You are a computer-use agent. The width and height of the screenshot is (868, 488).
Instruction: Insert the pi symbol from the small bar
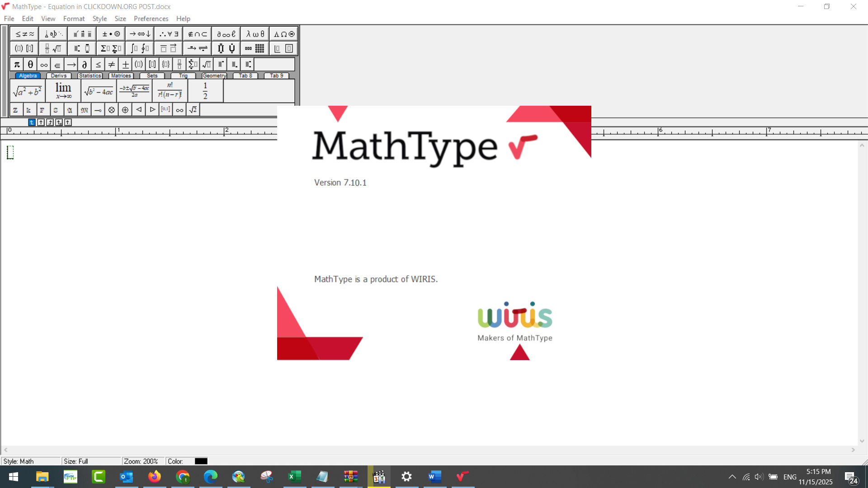tap(16, 64)
